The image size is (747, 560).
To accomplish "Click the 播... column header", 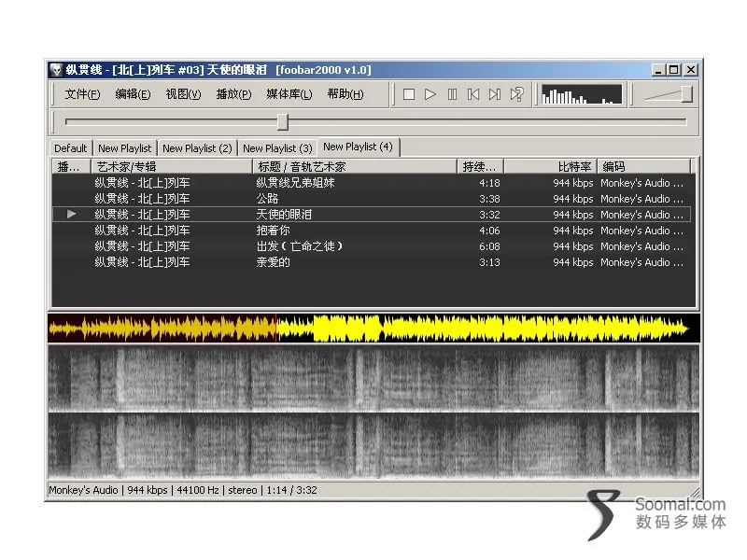I will click(71, 167).
